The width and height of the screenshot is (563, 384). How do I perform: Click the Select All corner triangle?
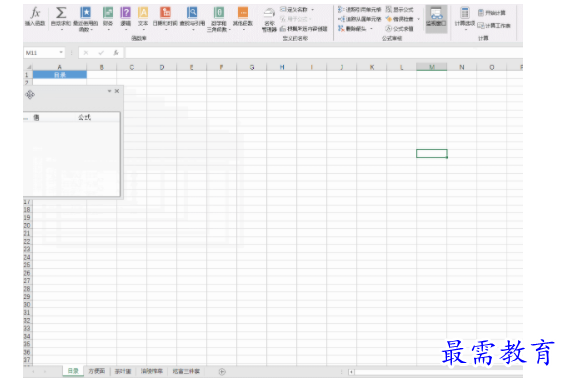tap(28, 67)
